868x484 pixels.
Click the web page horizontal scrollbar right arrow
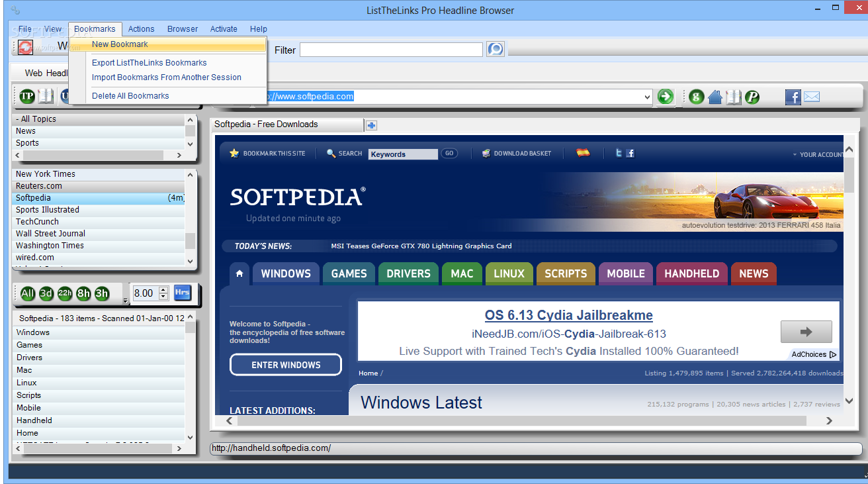(830, 420)
